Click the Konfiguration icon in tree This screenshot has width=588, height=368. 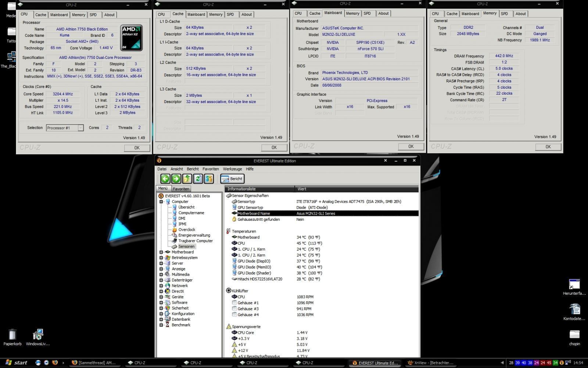coord(168,314)
